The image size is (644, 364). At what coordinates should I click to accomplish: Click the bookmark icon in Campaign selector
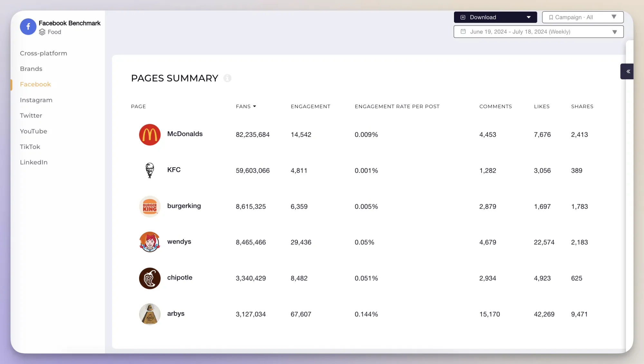click(551, 17)
